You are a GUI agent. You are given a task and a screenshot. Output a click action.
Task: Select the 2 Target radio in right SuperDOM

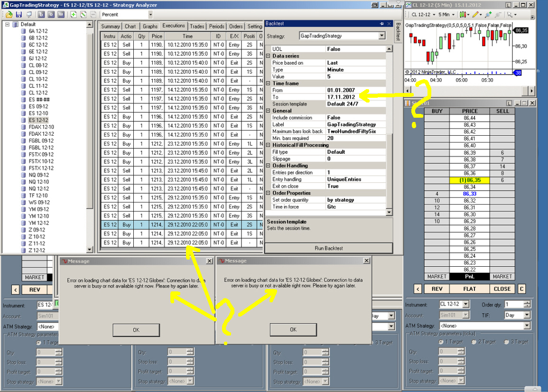pyautogui.click(x=474, y=342)
